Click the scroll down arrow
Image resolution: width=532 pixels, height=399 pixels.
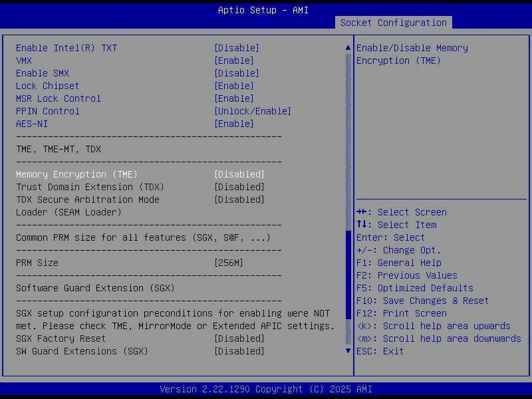click(x=348, y=351)
